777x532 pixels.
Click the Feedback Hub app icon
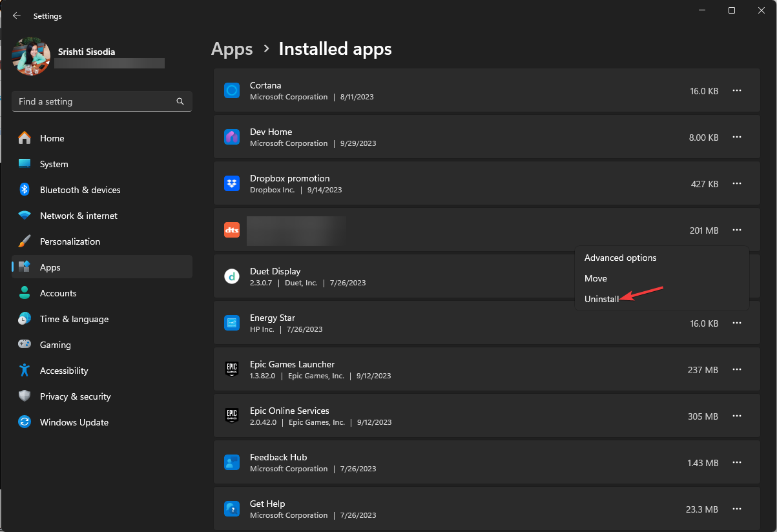(232, 462)
